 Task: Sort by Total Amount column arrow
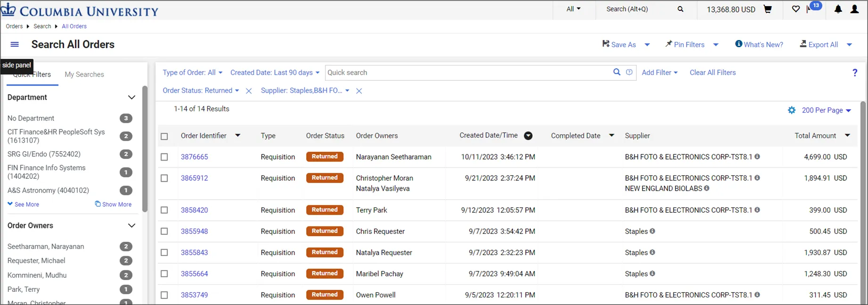pos(847,136)
